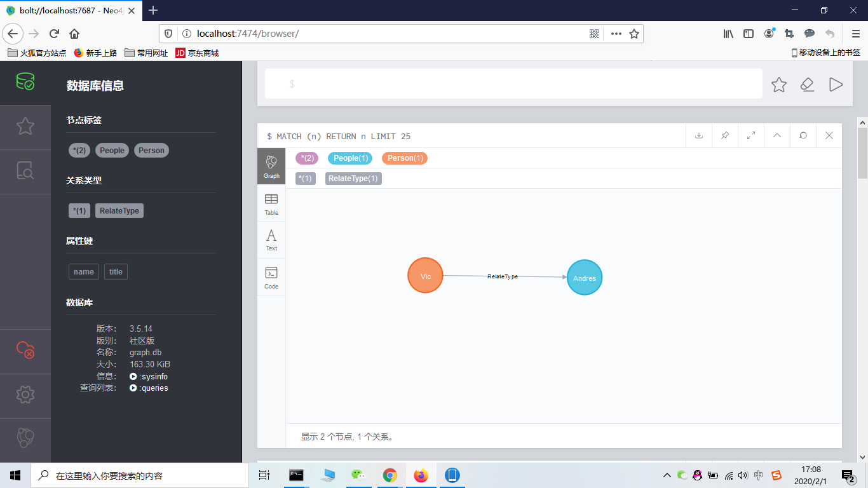The height and width of the screenshot is (488, 868).
Task: Rerun the MATCH query with refresh icon
Action: (803, 135)
